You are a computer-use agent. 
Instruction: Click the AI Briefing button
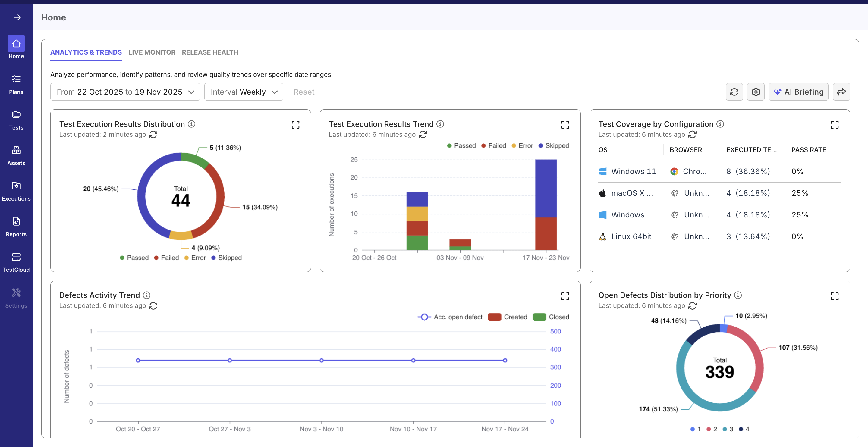click(x=798, y=92)
